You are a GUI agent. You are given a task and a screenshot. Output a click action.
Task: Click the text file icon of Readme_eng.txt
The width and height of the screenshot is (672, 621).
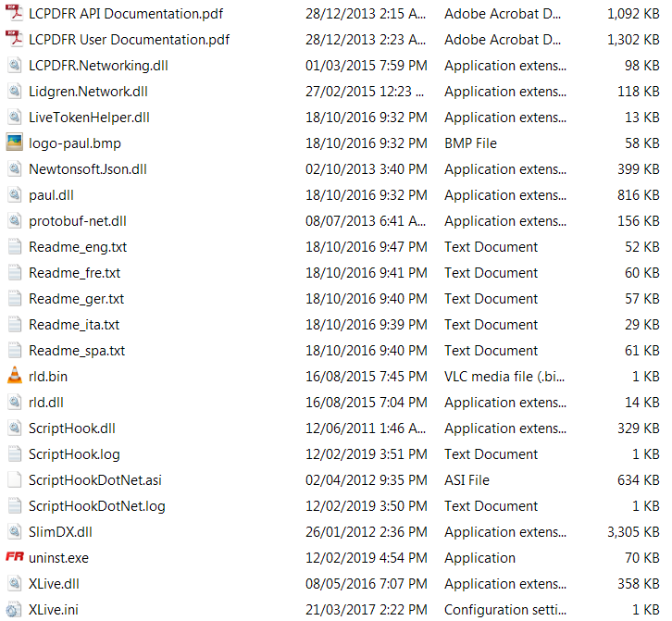pyautogui.click(x=14, y=246)
